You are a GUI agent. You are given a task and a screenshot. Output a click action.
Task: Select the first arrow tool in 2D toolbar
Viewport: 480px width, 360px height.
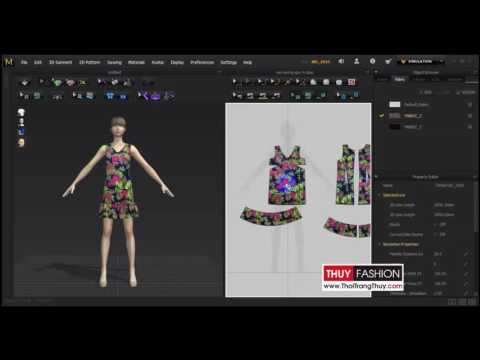(x=235, y=82)
